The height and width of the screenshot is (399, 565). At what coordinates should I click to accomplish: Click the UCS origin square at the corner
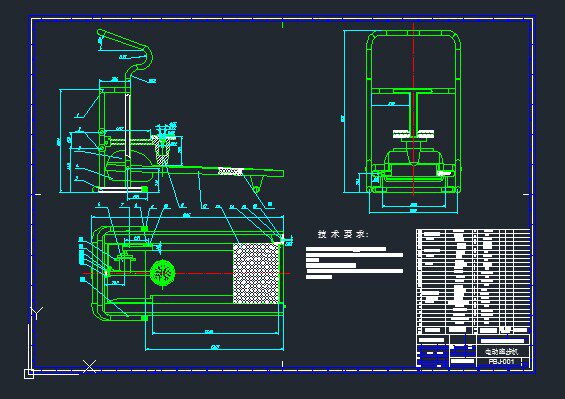(29, 374)
